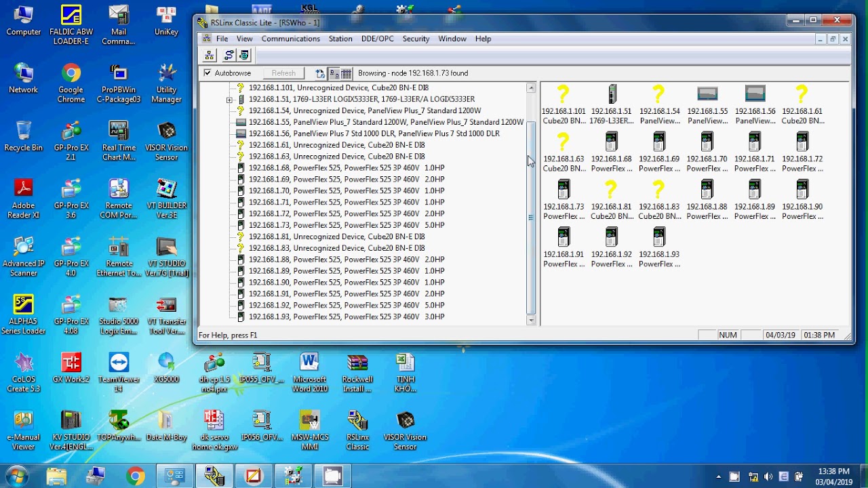Click the up-one-level browse icon
Viewport: 868px width, 488px height.
[x=320, y=73]
